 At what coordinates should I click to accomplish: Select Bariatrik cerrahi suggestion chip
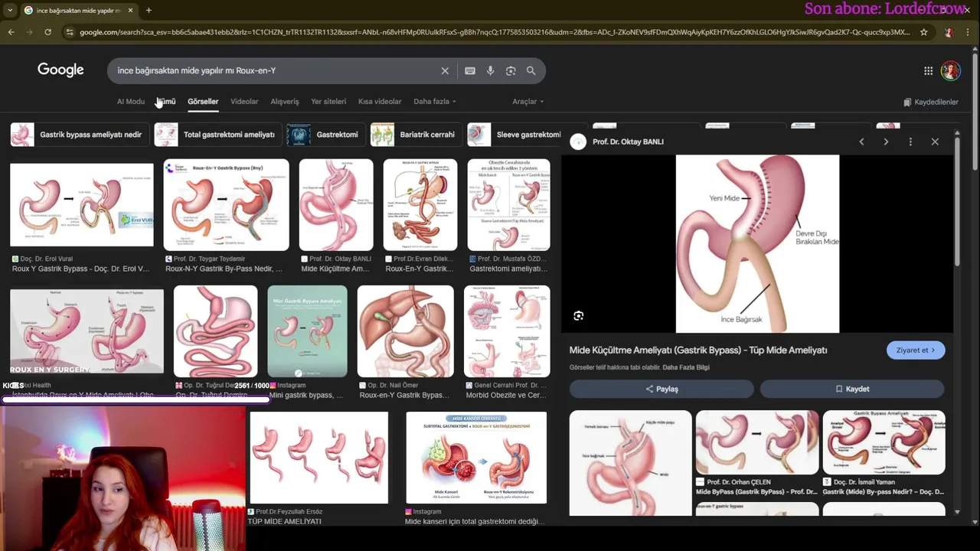(416, 134)
